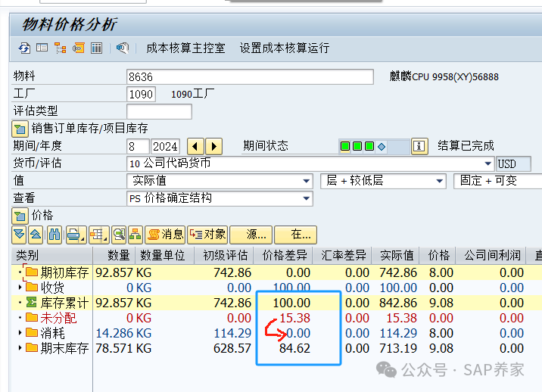The width and height of the screenshot is (542, 392).
Task: Open the layout selection grid icon
Action: [99, 235]
